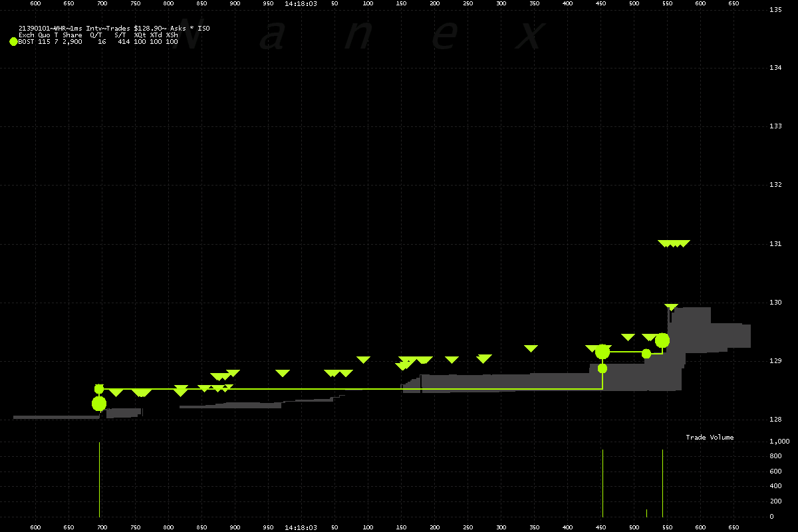Click the small green volume bar near 520

click(x=646, y=513)
